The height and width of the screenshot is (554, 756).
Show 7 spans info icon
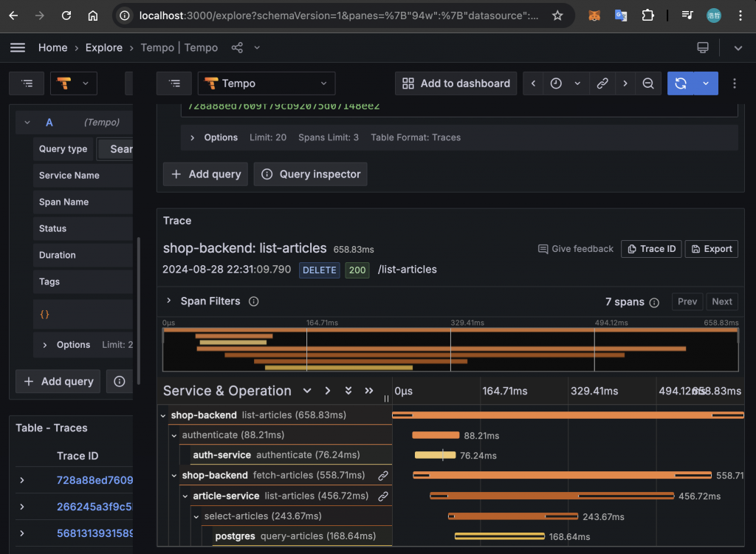654,303
